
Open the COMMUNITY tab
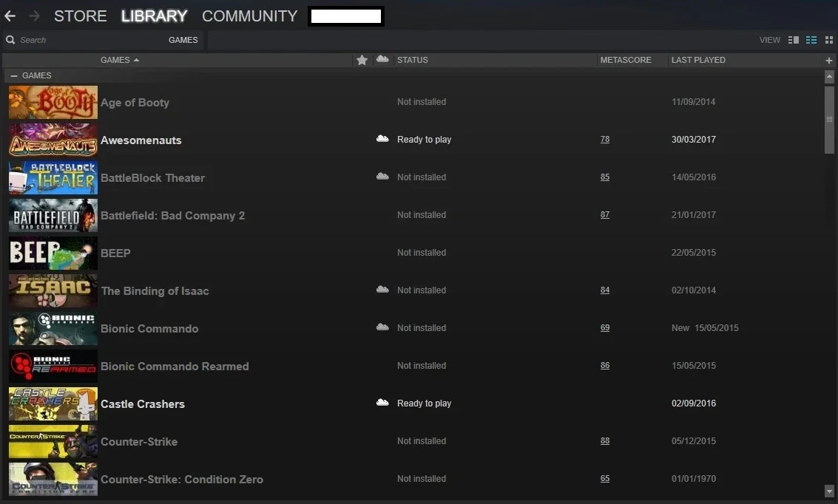click(249, 16)
